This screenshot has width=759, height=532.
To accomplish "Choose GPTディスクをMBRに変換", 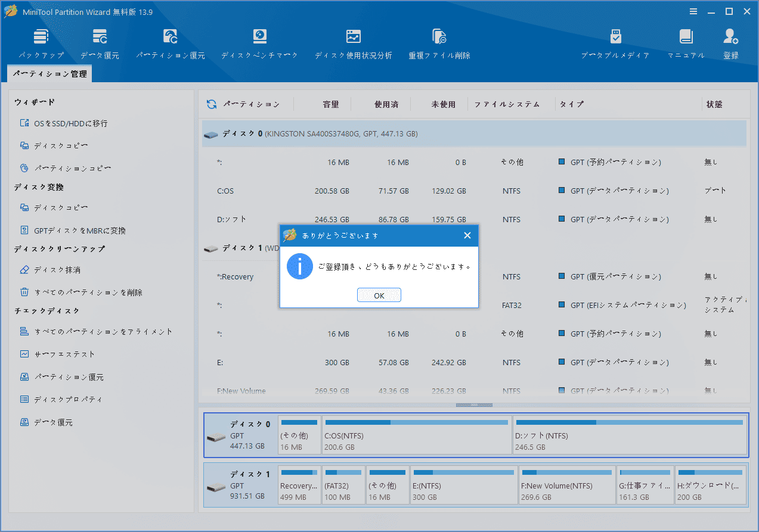I will point(73,230).
